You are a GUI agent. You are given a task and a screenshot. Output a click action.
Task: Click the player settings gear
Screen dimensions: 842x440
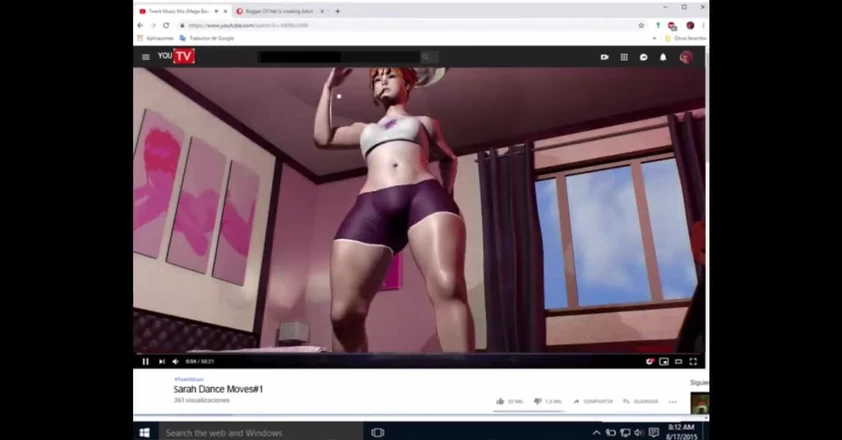pos(650,362)
